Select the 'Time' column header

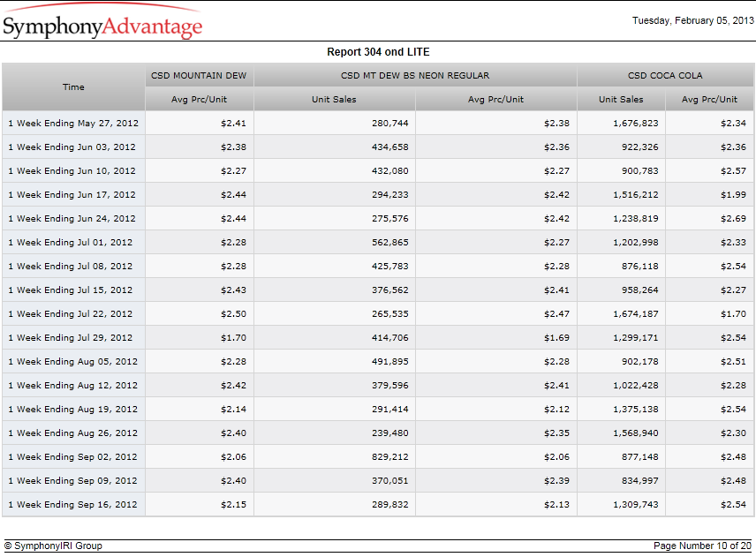point(73,87)
